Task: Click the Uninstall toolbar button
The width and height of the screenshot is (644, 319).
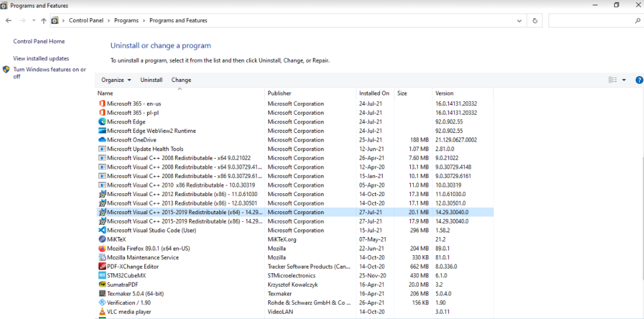Action: point(151,80)
